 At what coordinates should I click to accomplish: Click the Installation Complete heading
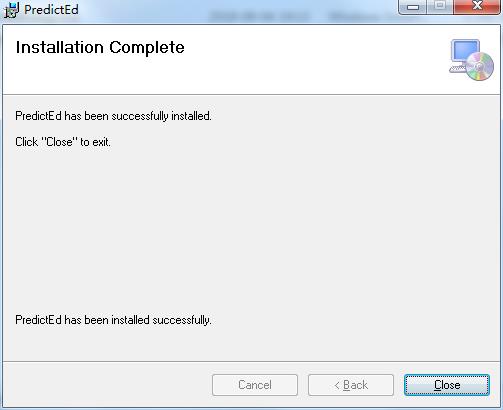coord(100,47)
